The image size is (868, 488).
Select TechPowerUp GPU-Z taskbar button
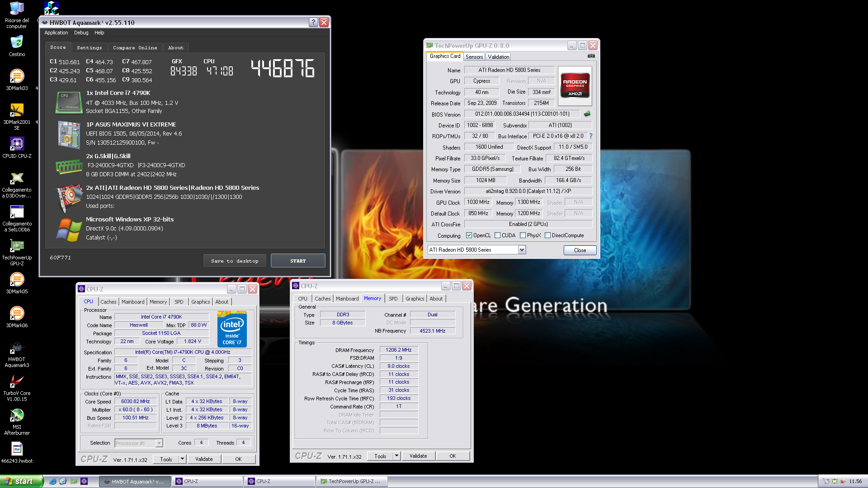point(352,481)
